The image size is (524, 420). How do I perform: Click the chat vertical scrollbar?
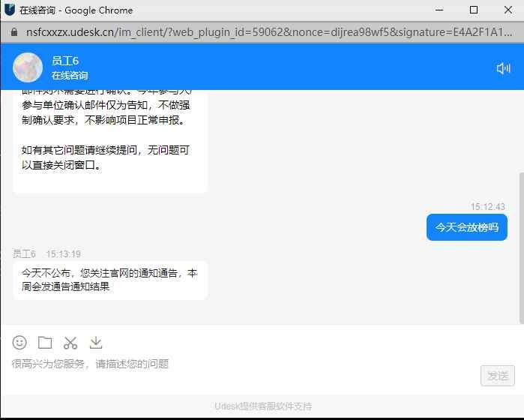point(521,247)
